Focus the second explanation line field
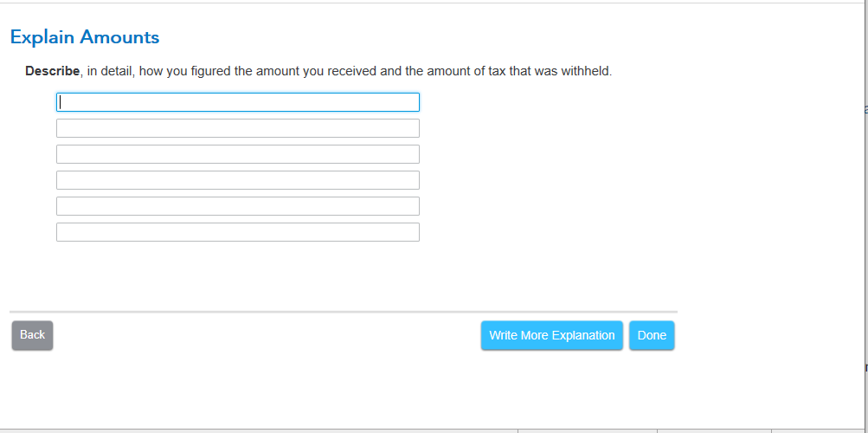Image resolution: width=868 pixels, height=433 pixels. [x=237, y=128]
